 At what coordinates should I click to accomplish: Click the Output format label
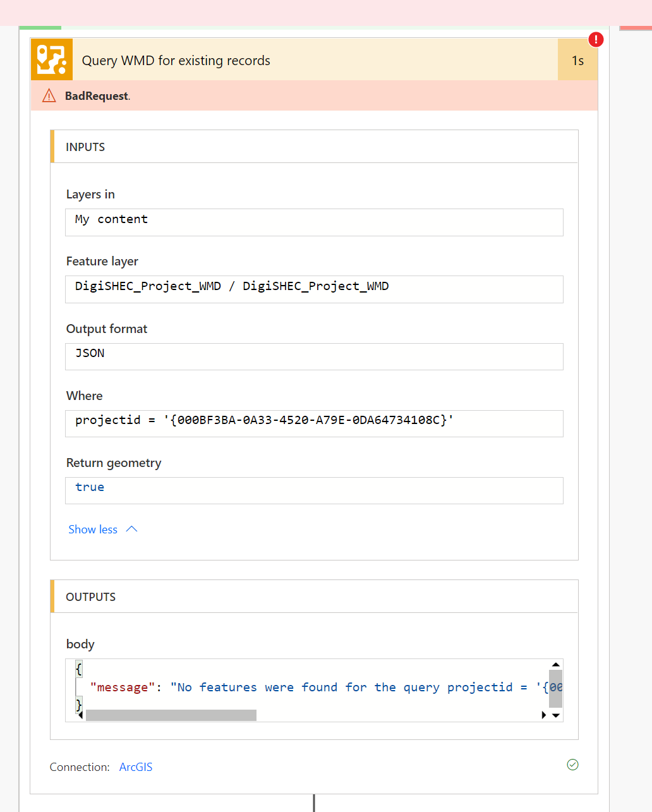coord(107,329)
